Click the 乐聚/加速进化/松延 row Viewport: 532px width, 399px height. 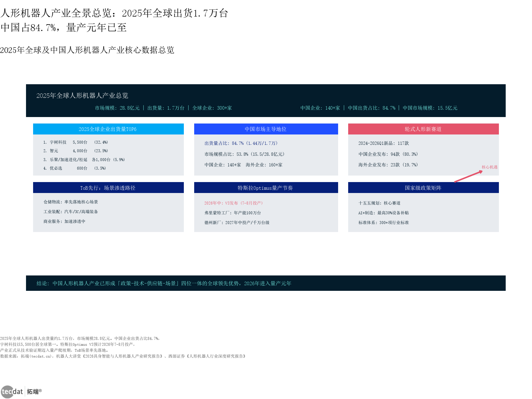click(x=84, y=160)
